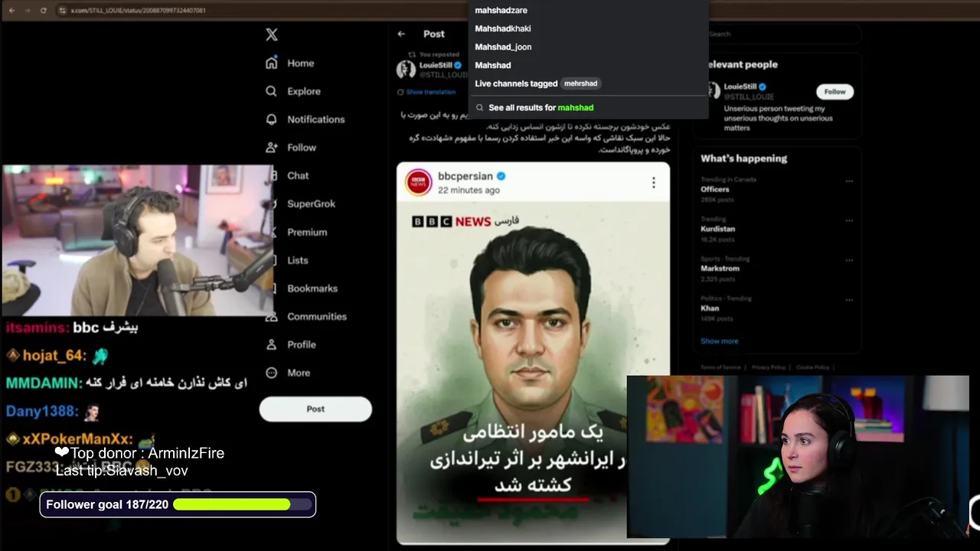Click the Khan trending topic
The height and width of the screenshot is (551, 980).
pos(710,308)
